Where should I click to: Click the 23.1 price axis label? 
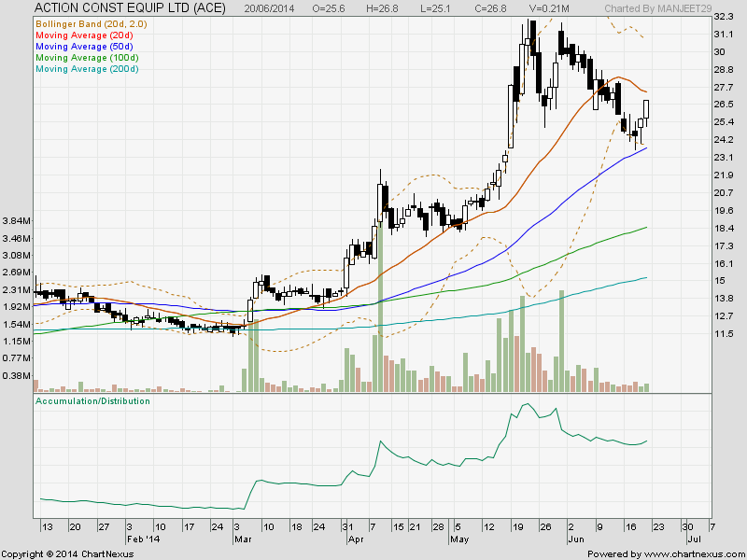(x=723, y=157)
